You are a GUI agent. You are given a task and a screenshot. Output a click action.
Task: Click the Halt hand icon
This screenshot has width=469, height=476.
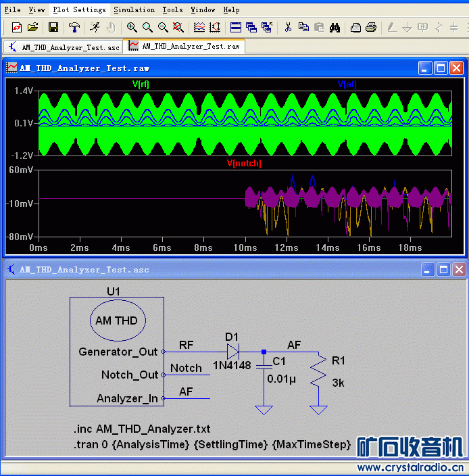pos(111,28)
